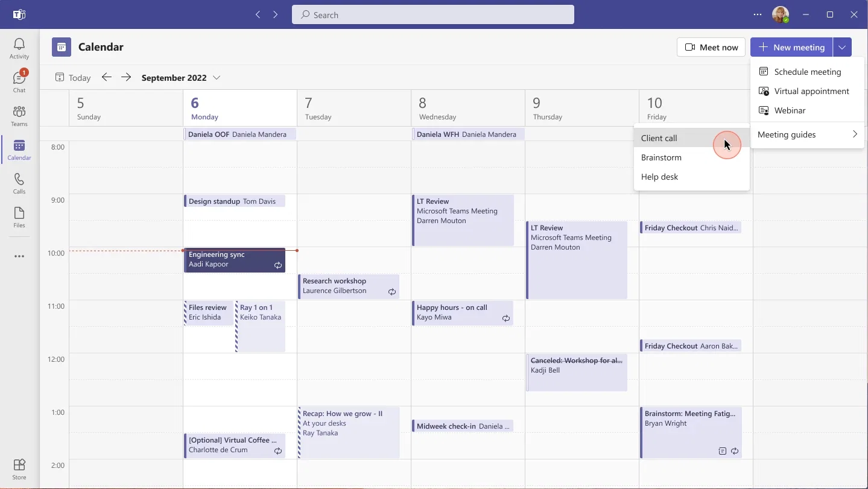Open Ray 1 on 1 event
Screen dimensions: 868x489
(261, 326)
